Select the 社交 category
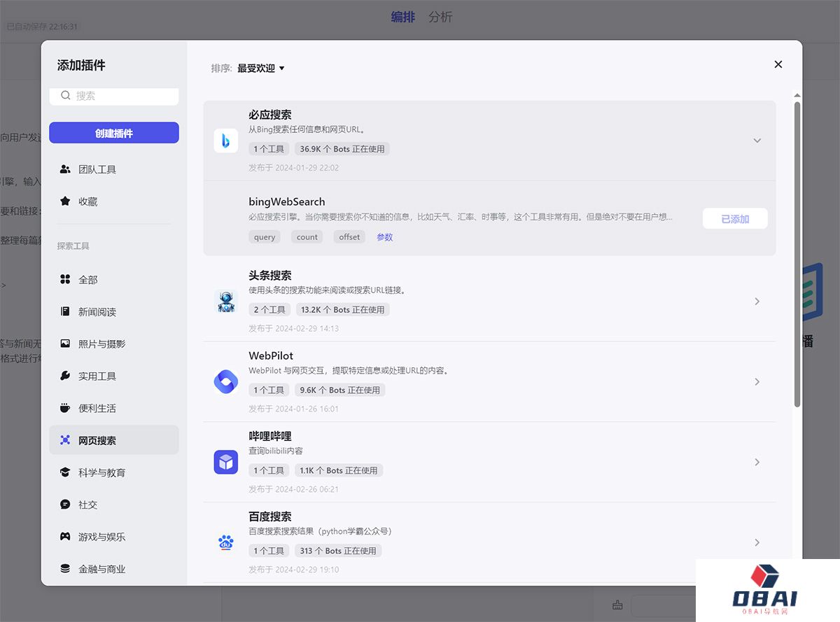The width and height of the screenshot is (840, 622). coord(114,505)
